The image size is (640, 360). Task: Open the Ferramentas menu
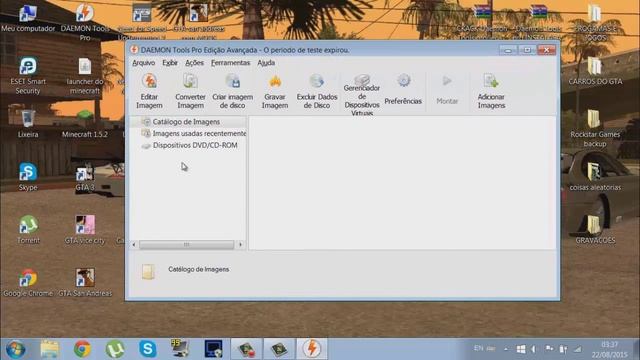point(230,63)
